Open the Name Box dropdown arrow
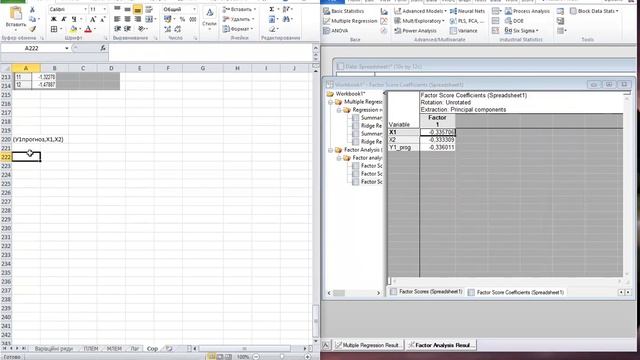 click(67, 48)
